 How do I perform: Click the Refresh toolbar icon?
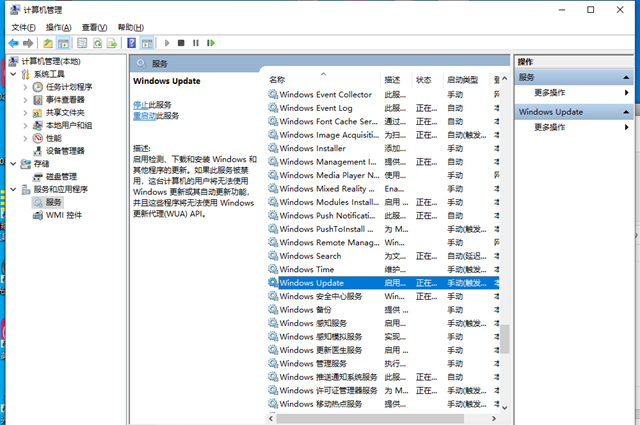(x=97, y=43)
